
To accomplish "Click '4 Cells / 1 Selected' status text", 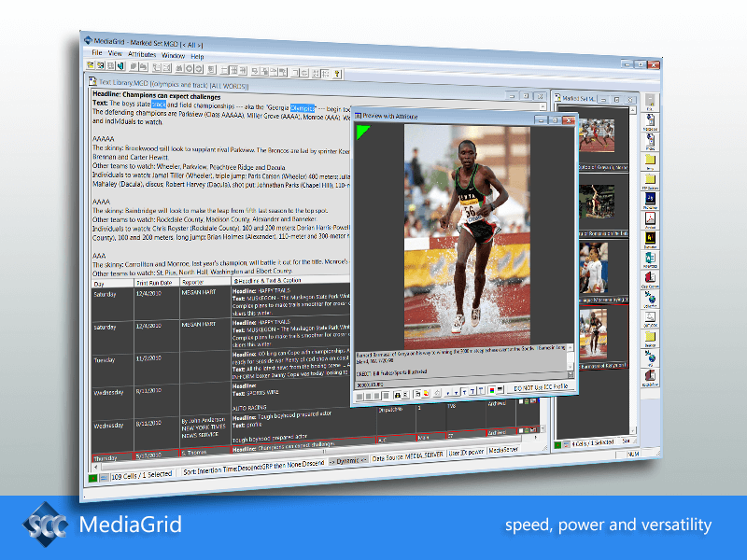I will (x=593, y=442).
